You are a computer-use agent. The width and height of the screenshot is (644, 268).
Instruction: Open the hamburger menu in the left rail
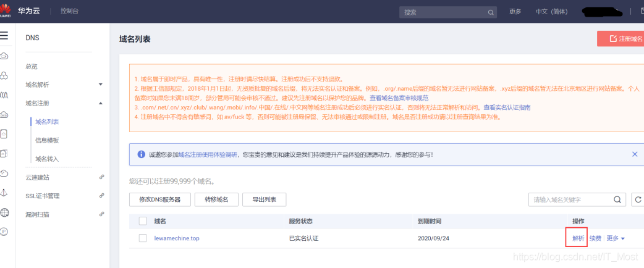[x=4, y=35]
